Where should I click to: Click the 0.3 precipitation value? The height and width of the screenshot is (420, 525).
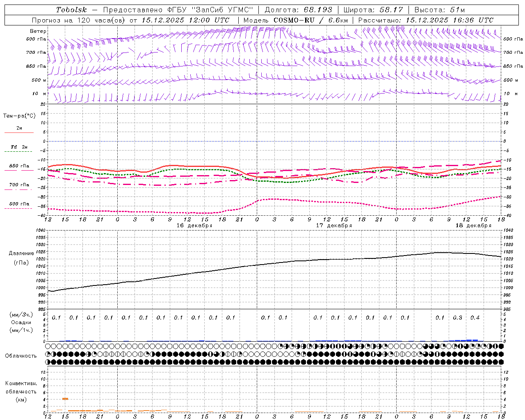pyautogui.click(x=457, y=317)
